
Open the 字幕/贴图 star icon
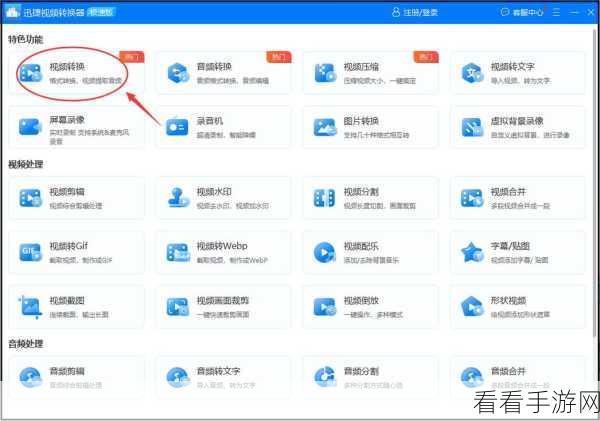[x=472, y=252]
